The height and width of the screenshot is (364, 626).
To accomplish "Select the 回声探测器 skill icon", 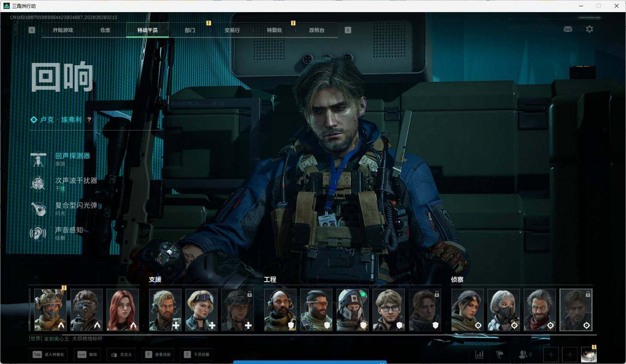I will pyautogui.click(x=38, y=159).
